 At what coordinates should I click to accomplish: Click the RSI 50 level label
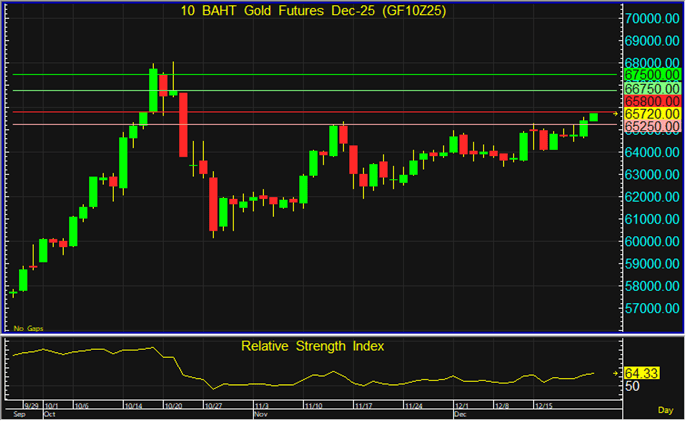click(633, 386)
